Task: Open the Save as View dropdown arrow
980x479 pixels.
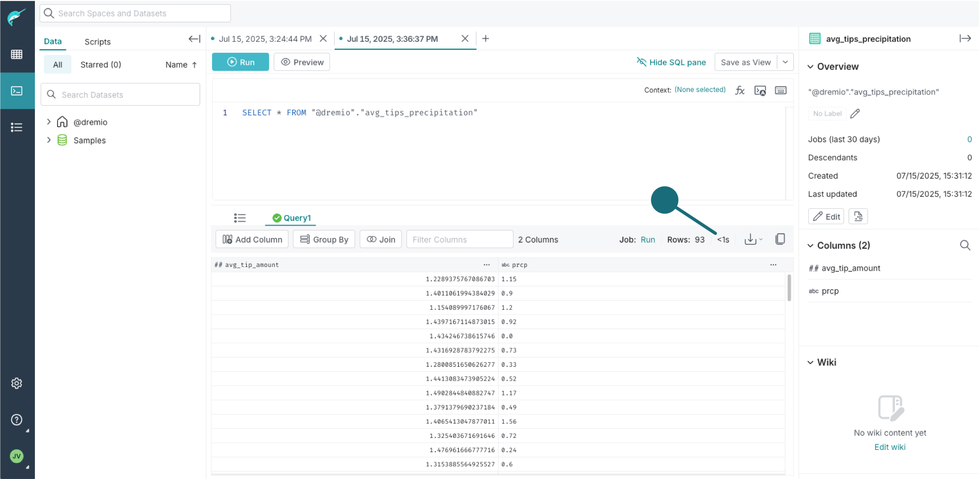Action: point(785,62)
